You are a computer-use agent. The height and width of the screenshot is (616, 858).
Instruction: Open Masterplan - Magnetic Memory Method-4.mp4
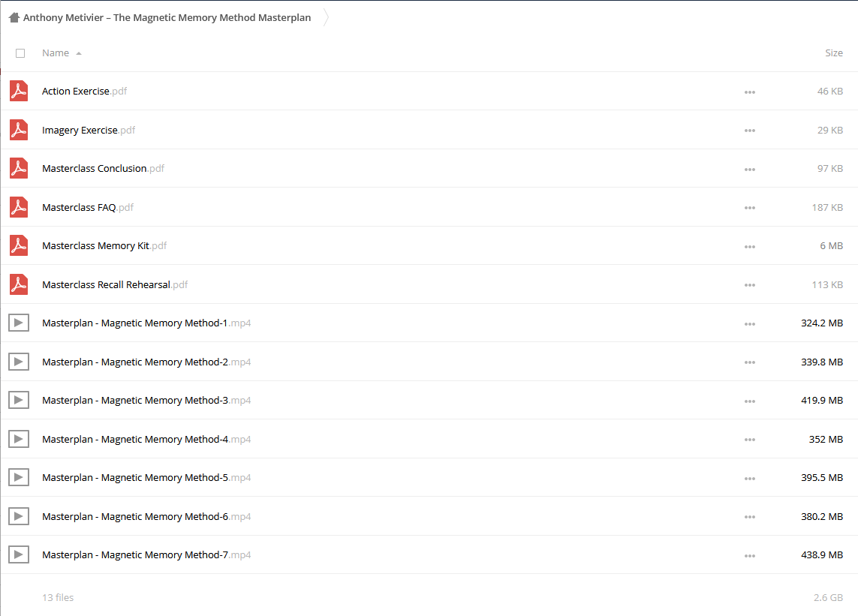[146, 439]
